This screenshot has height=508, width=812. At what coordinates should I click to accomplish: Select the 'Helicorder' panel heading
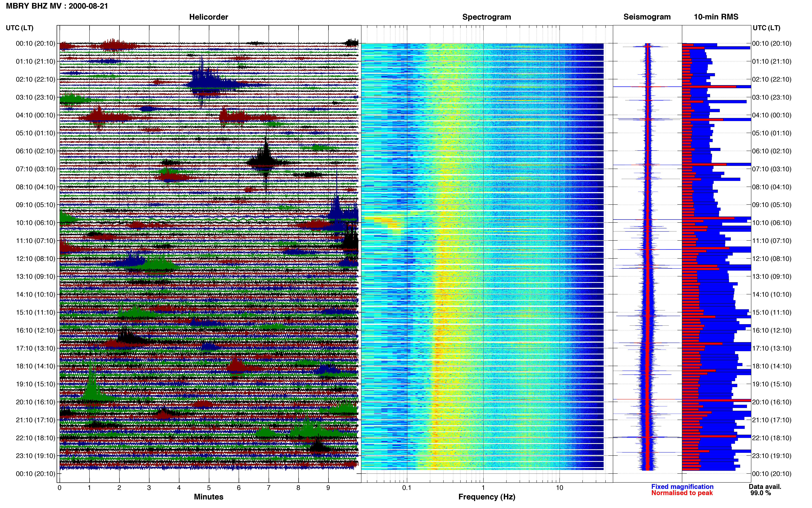tap(209, 17)
